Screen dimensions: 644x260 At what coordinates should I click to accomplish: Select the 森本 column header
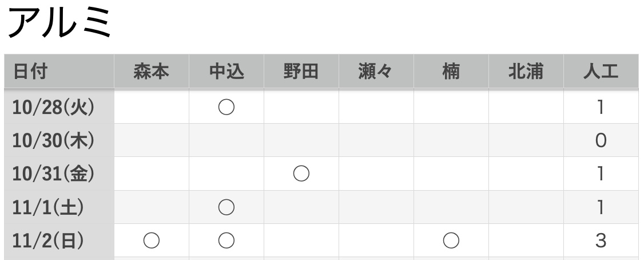click(151, 72)
